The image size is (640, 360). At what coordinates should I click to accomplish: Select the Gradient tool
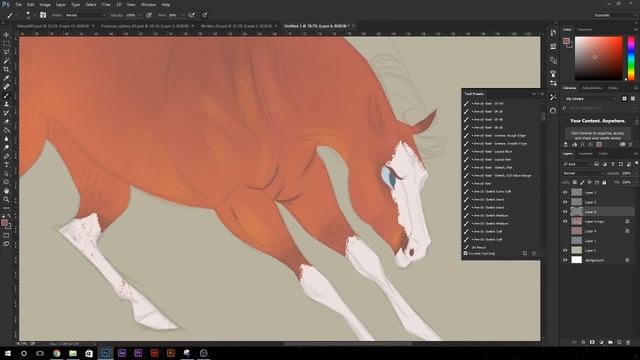point(6,130)
